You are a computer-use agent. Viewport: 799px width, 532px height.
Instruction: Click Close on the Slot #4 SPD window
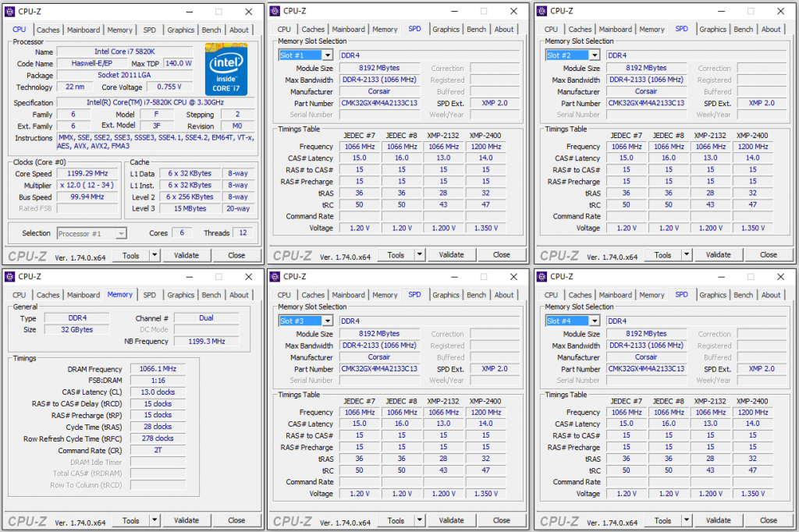pos(768,520)
